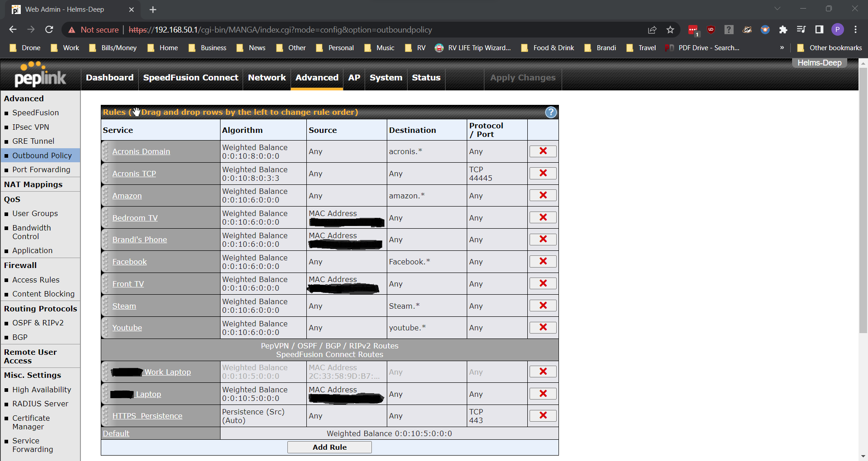Switch to the Dashboard tab
The width and height of the screenshot is (868, 461).
pos(110,78)
